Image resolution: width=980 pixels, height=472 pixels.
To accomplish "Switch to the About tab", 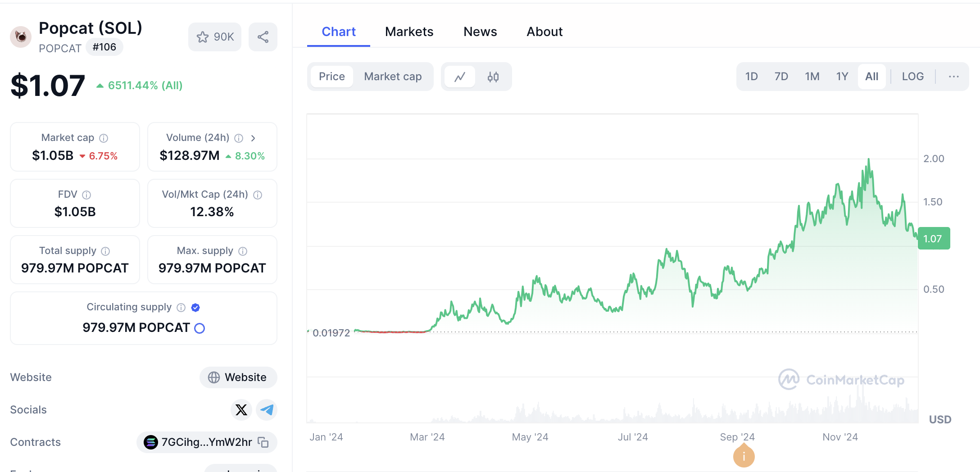I will [544, 32].
